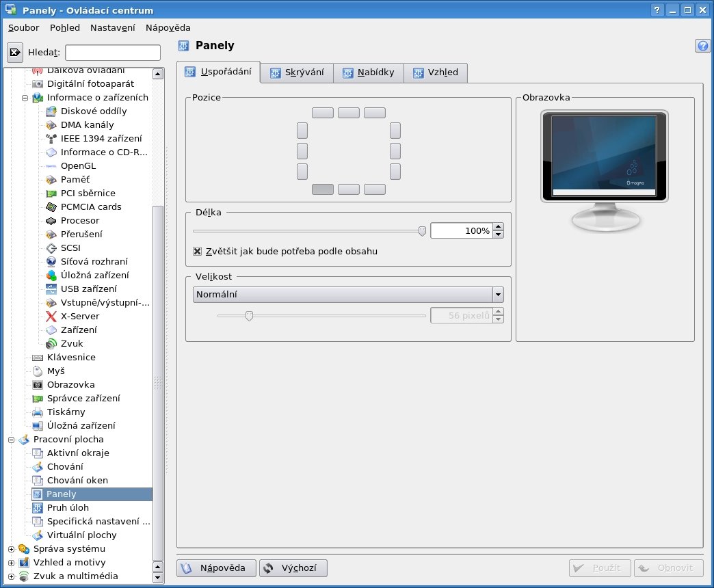Click the Obrazovka monitor icon in tree
This screenshot has height=588, width=714.
38,385
